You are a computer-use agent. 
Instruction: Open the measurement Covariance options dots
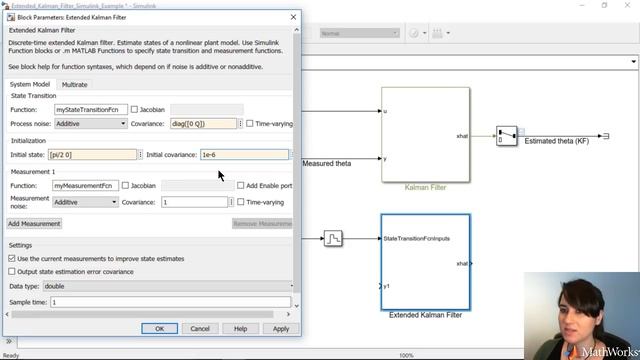(231, 202)
